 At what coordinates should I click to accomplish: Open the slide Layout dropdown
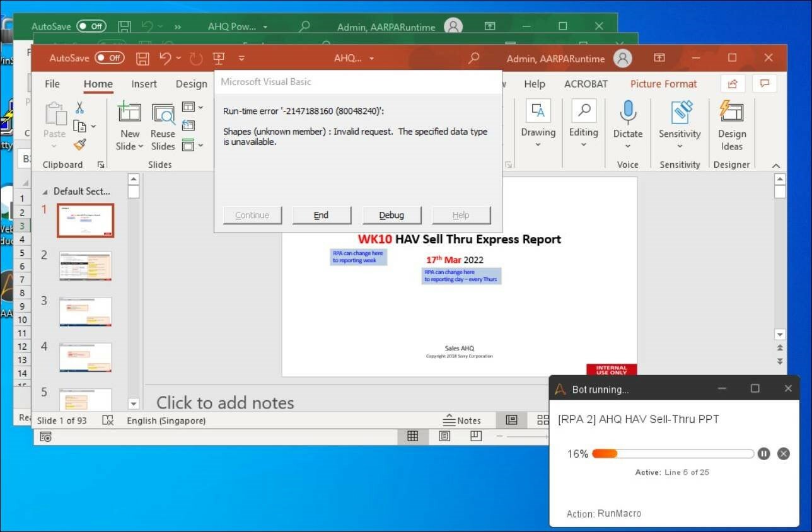192,107
